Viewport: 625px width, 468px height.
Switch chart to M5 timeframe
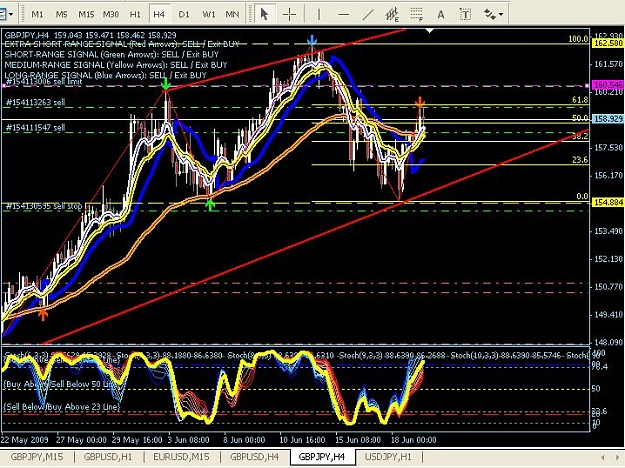coord(61,14)
